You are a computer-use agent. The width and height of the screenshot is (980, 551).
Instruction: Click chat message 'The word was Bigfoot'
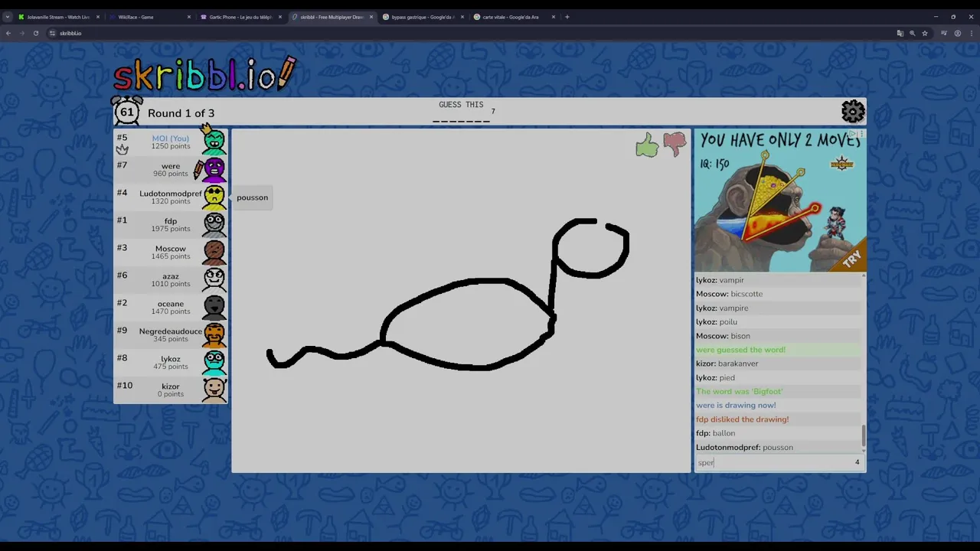tap(740, 392)
